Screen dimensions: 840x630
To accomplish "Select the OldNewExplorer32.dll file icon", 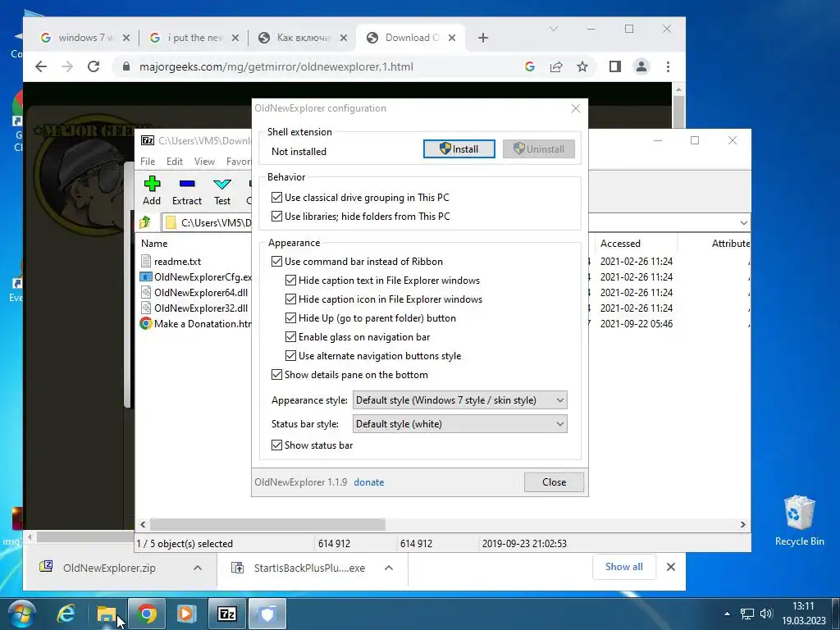I will 146,308.
